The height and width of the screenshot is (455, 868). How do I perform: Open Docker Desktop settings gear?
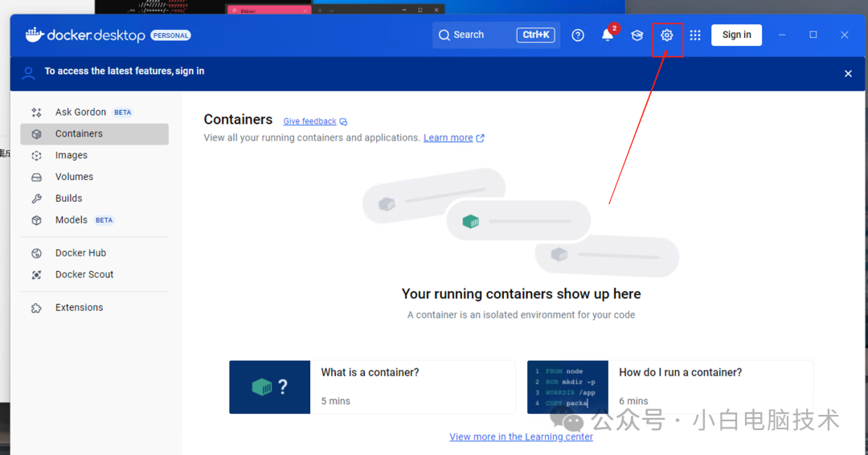666,35
